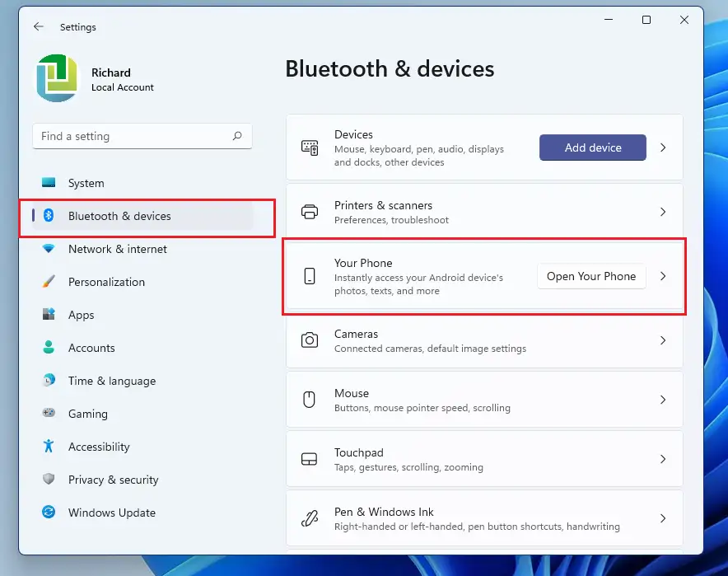The image size is (728, 576).
Task: Expand Pen & Windows Ink chevron
Action: coord(663,518)
